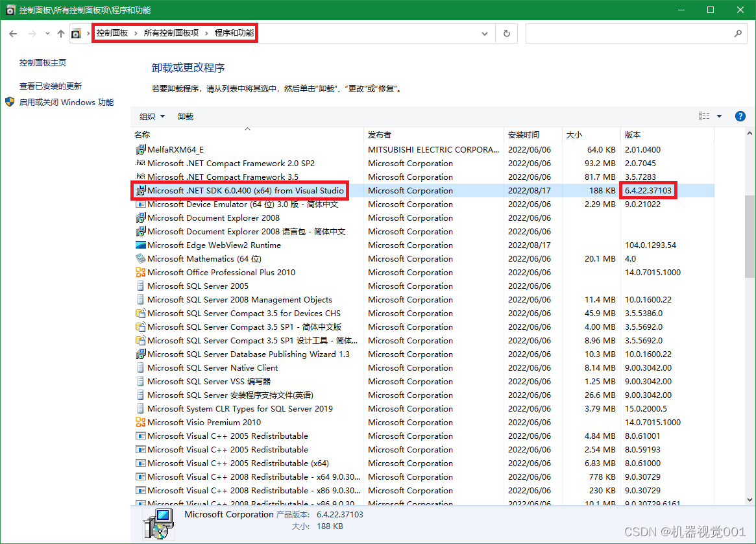Click the back navigation arrow
Image resolution: width=756 pixels, height=544 pixels.
pyautogui.click(x=13, y=33)
